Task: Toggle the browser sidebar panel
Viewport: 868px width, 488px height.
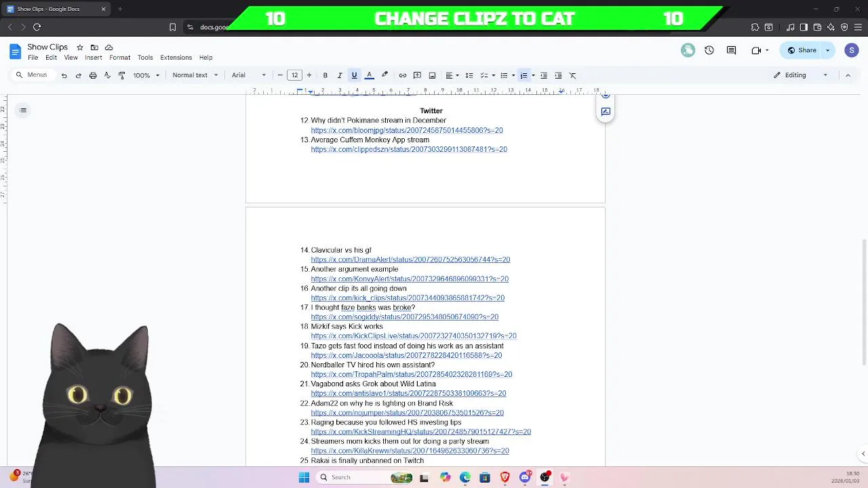Action: click(804, 27)
